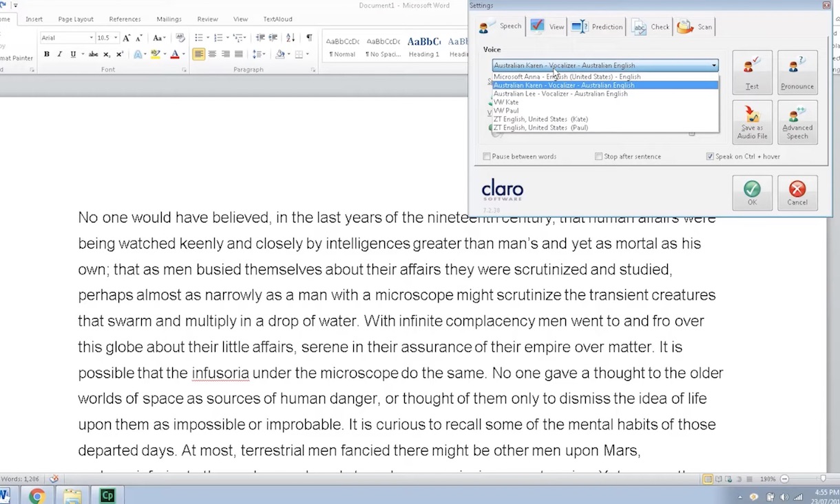
Task: Click the zoom slider in status bar
Action: click(823, 479)
